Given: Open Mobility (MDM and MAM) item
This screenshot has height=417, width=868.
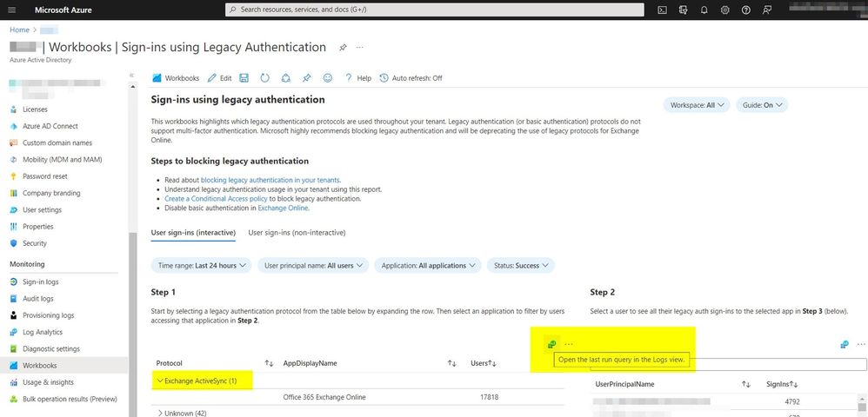Looking at the screenshot, I should tap(63, 159).
